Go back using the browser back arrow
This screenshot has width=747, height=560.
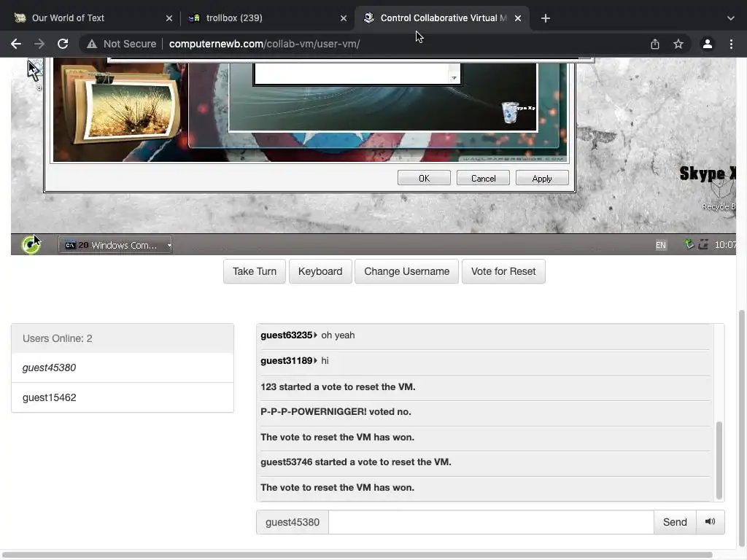[16, 44]
